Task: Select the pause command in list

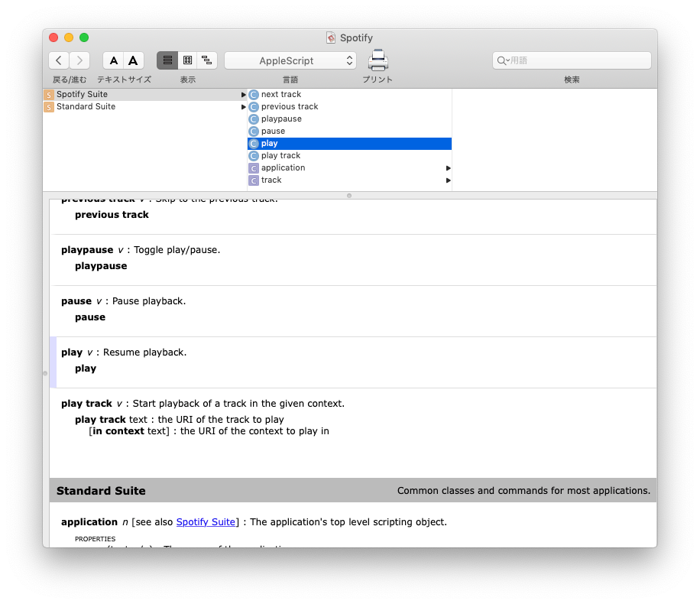Action: [x=349, y=131]
